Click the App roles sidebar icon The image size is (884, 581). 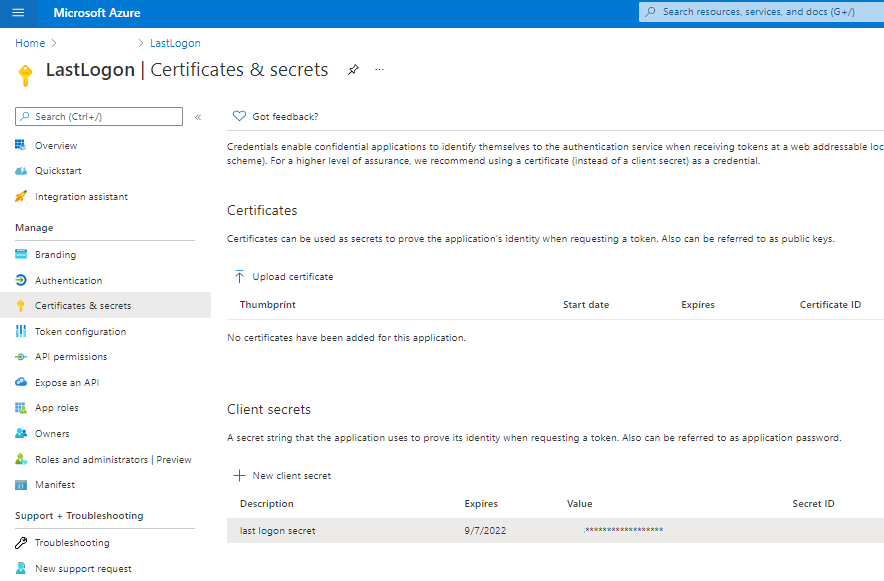point(22,407)
